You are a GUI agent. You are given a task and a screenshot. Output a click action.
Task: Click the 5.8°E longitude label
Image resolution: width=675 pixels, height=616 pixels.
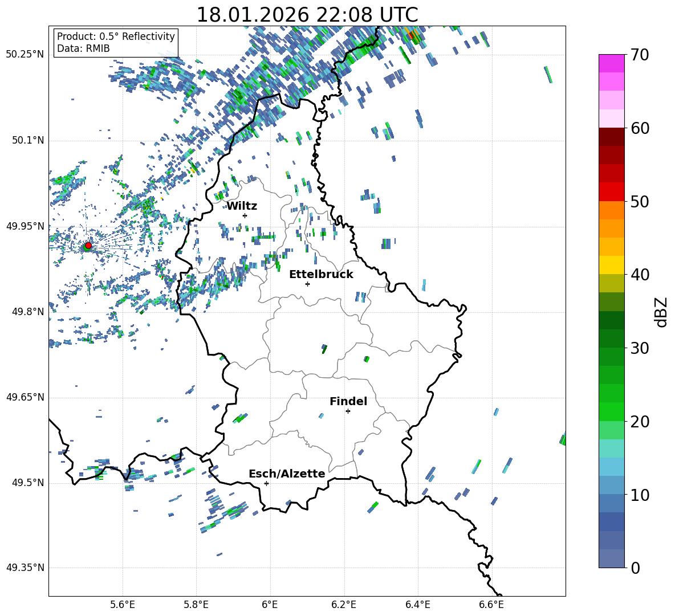pyautogui.click(x=196, y=605)
